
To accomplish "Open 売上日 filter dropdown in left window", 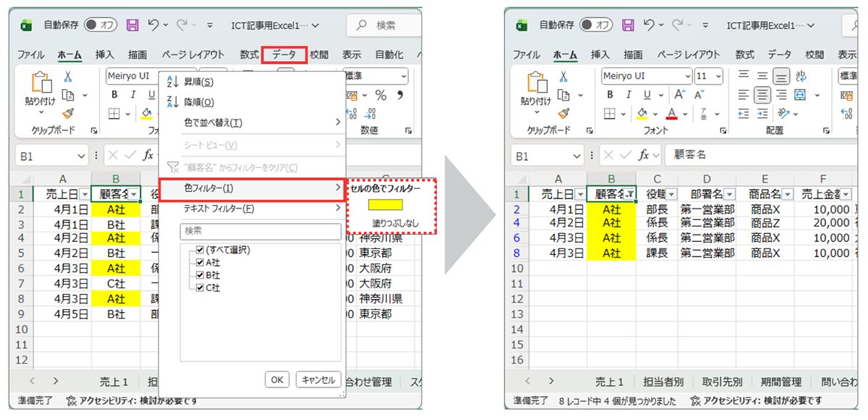I will [85, 194].
